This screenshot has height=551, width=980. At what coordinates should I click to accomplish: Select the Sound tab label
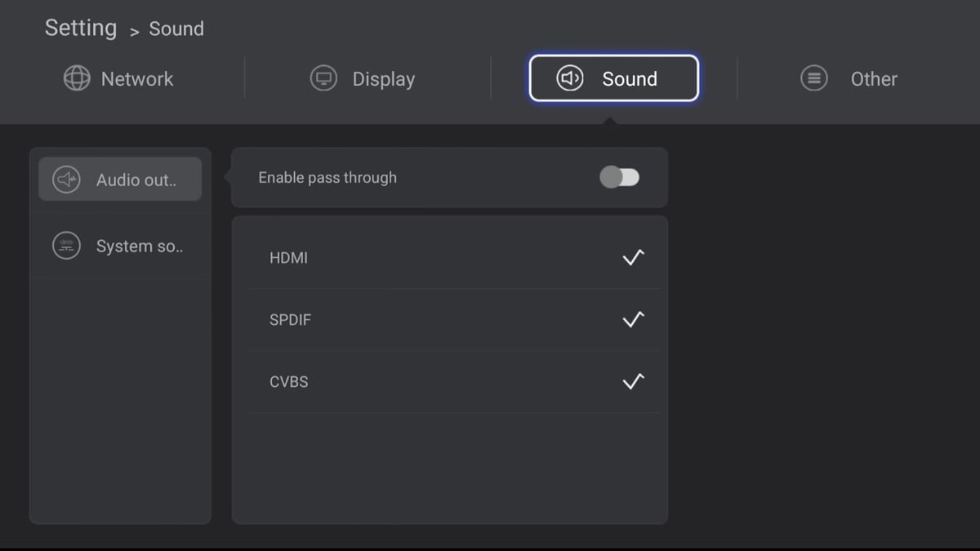click(630, 79)
